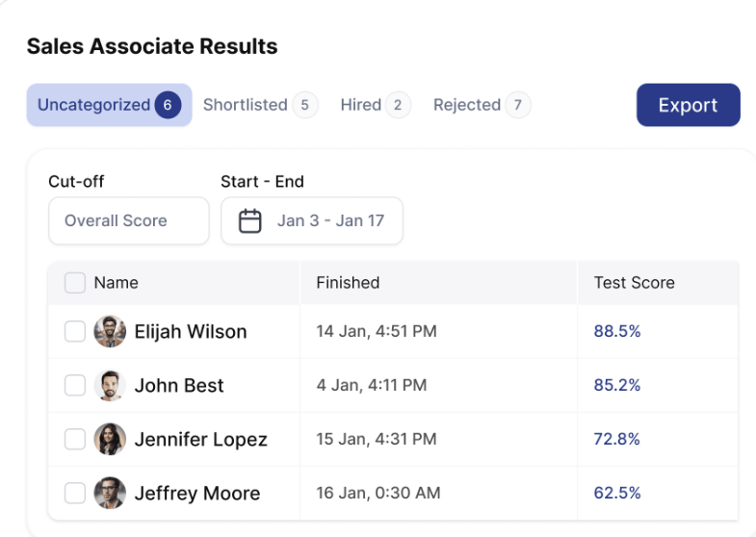Click the calendar icon in date range

coord(250,221)
